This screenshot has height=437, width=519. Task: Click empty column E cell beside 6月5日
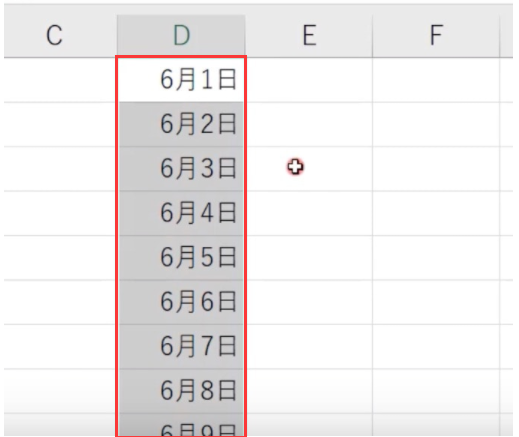click(309, 258)
